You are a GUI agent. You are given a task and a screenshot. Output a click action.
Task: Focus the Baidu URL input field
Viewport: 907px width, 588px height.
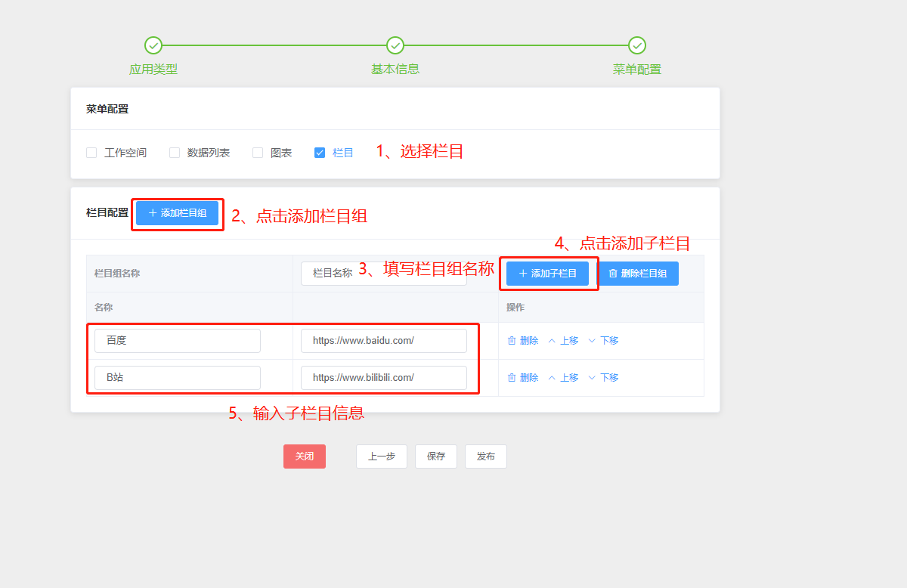point(383,341)
